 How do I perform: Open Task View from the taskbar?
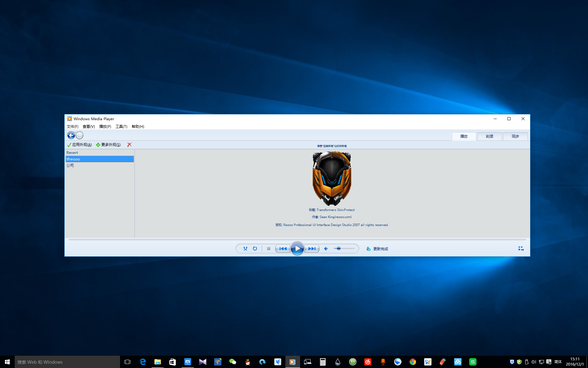(x=127, y=362)
